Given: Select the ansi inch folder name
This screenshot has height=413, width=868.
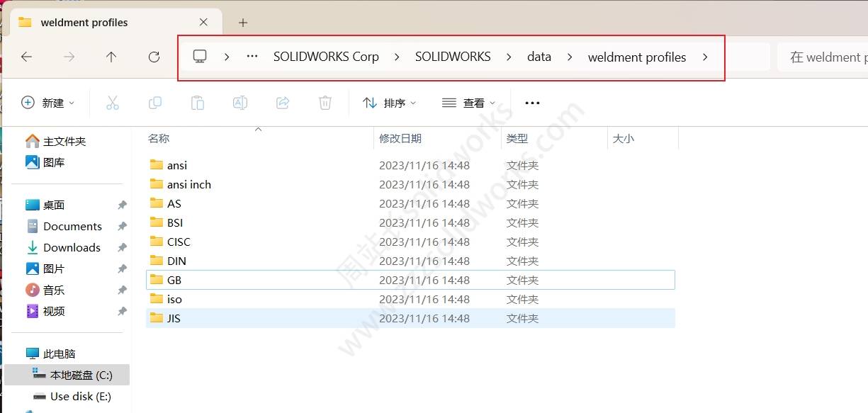Looking at the screenshot, I should point(189,184).
